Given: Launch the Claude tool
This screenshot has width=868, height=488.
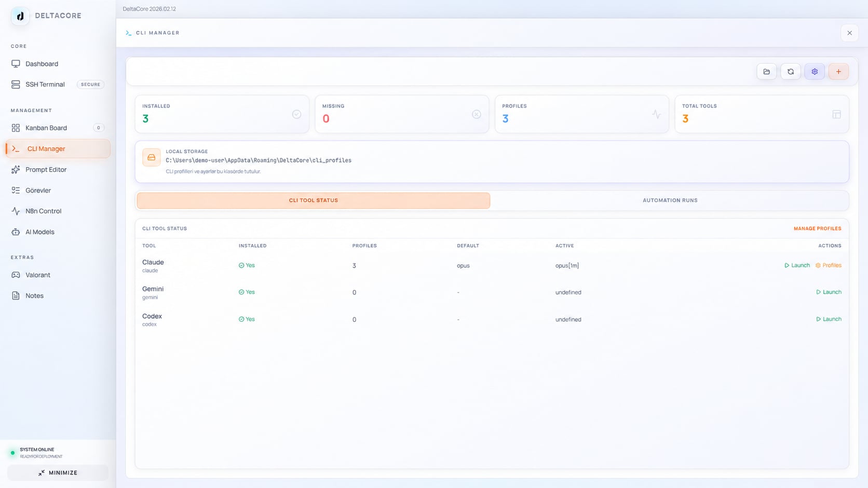Looking at the screenshot, I should point(797,265).
